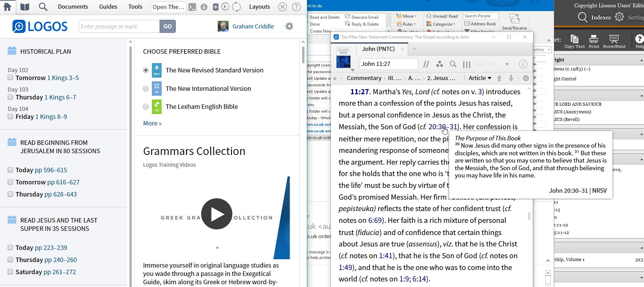Open the Library book icon

click(x=25, y=7)
